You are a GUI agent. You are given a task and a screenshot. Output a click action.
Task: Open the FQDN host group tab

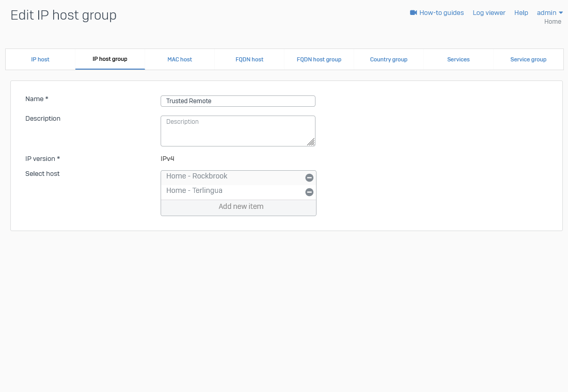click(x=319, y=59)
